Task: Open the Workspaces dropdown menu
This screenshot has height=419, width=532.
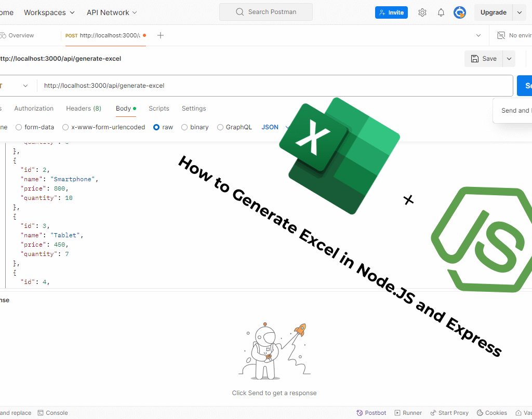Action: click(x=49, y=12)
